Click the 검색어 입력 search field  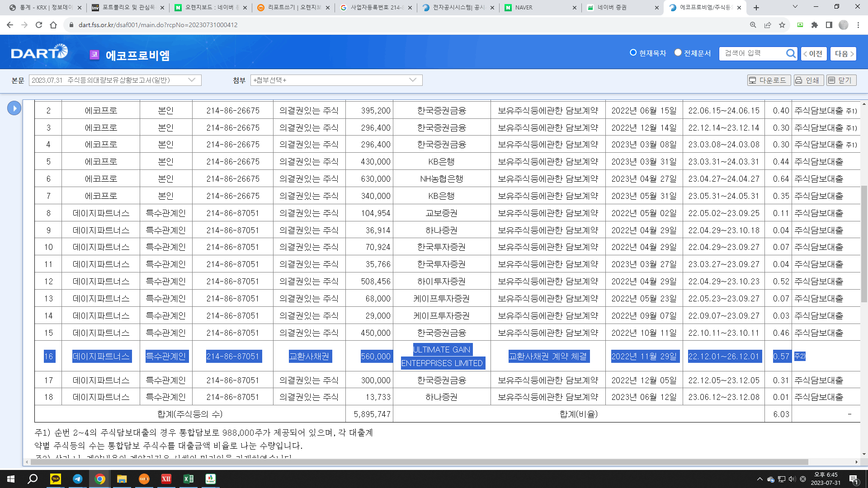[753, 53]
